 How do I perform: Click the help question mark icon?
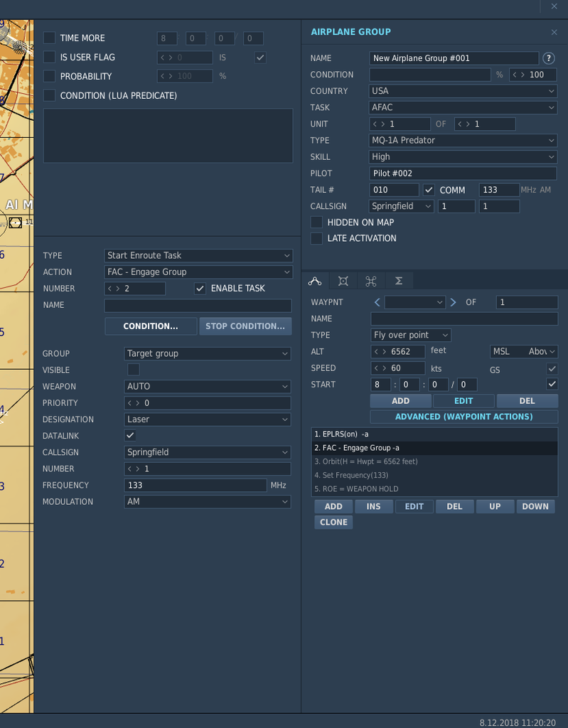pyautogui.click(x=549, y=58)
